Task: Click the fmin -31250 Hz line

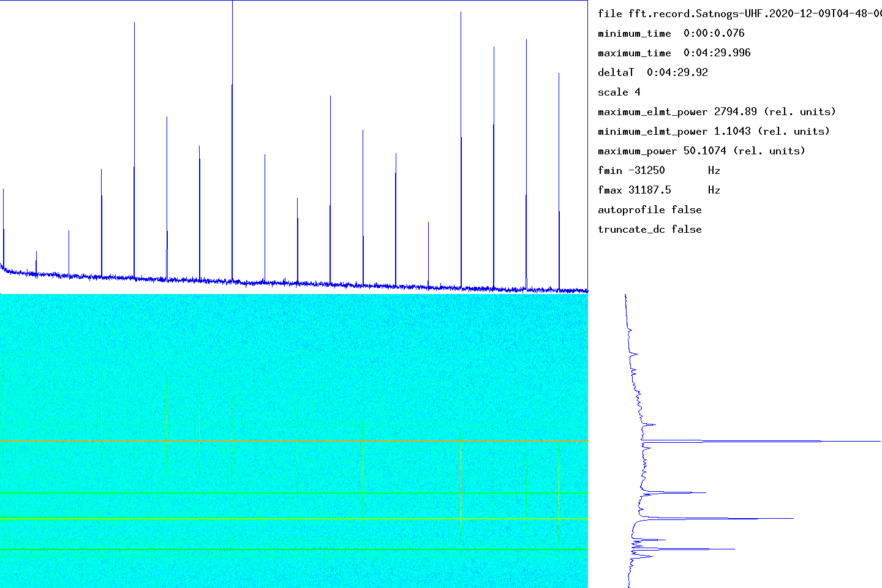Action: point(659,170)
